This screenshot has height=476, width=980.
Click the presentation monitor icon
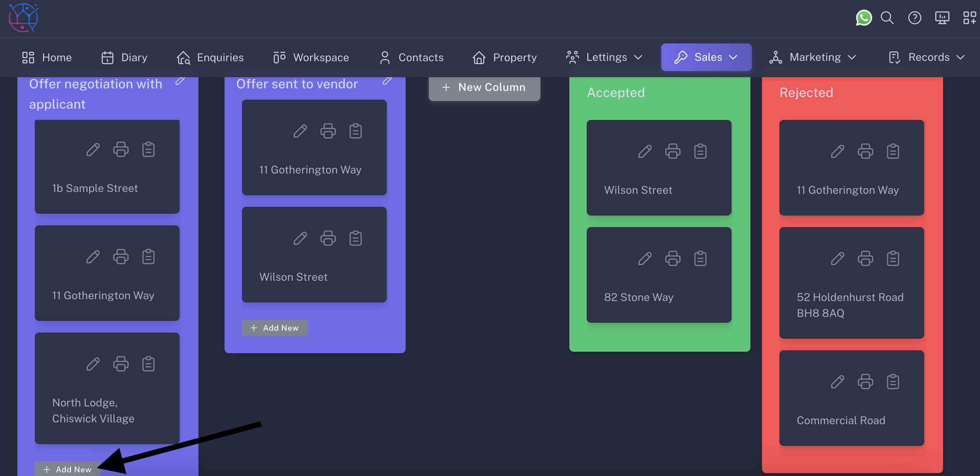942,17
